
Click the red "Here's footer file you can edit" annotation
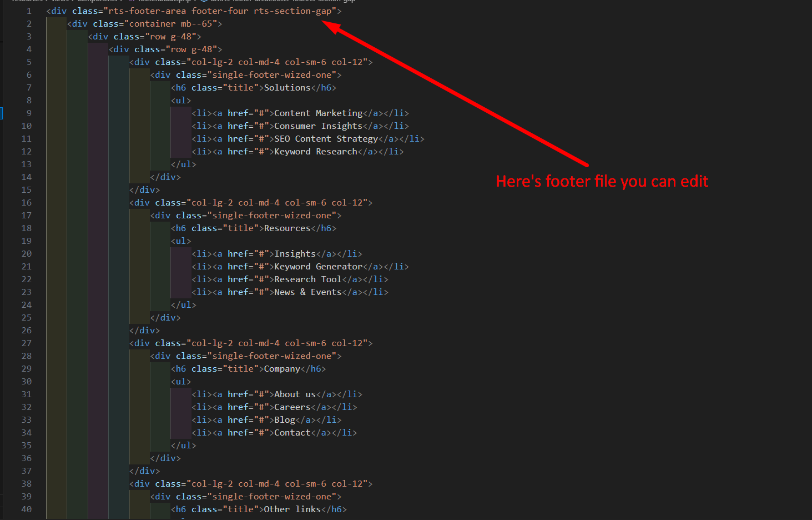(x=602, y=182)
